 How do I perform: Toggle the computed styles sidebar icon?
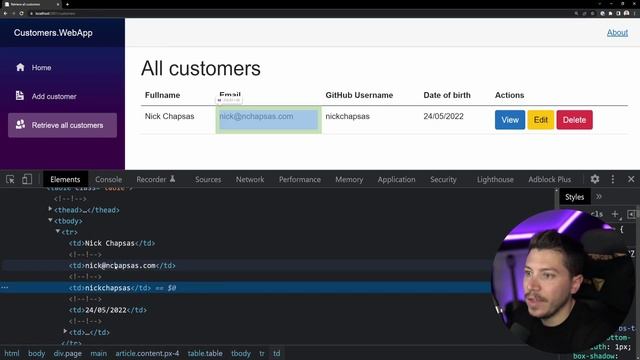point(631,214)
